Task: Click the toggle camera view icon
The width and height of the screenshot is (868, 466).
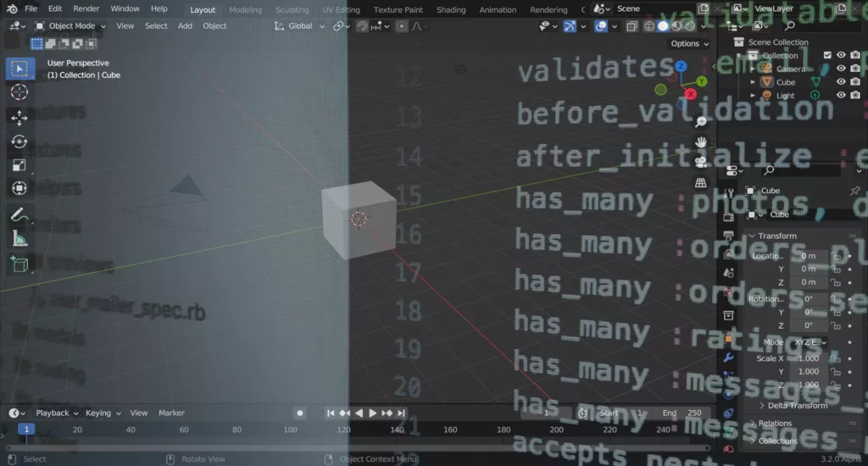Action: tap(701, 161)
